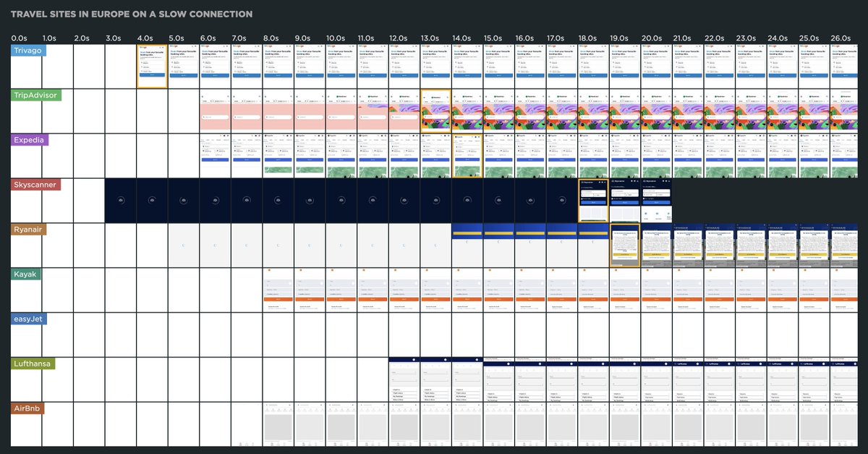Open the AirBnb frame at 21.0s
The image size is (868, 454).
click(688, 424)
